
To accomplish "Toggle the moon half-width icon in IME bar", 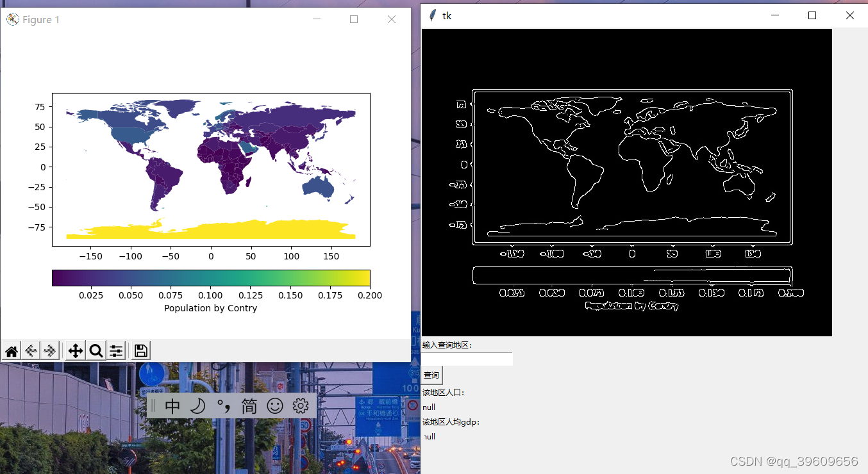I will [198, 406].
